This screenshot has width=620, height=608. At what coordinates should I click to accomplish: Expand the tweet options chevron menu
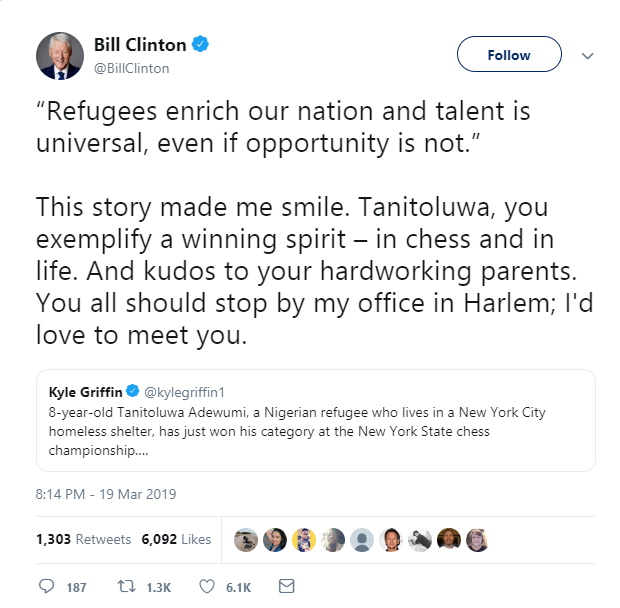pos(588,55)
